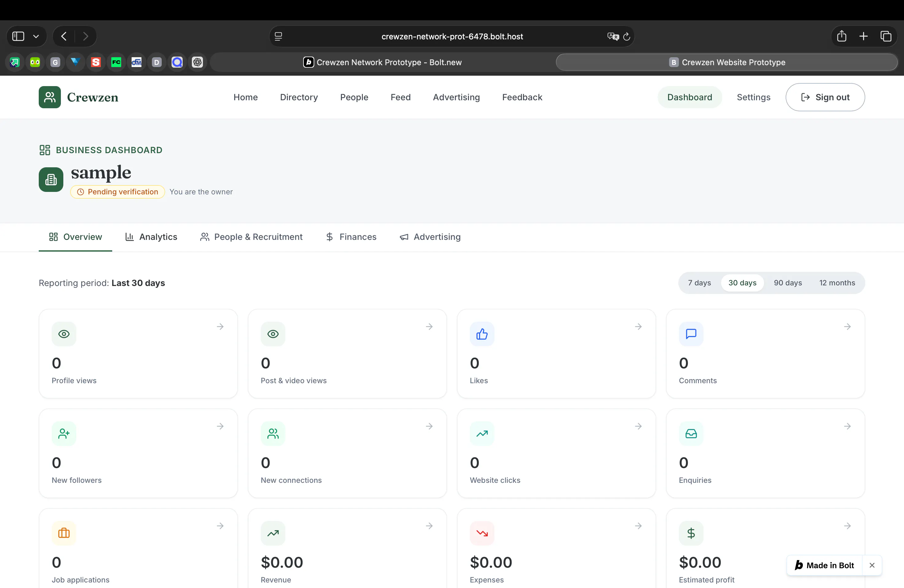Click the Expenses trending-down icon
Image resolution: width=904 pixels, height=588 pixels.
482,533
